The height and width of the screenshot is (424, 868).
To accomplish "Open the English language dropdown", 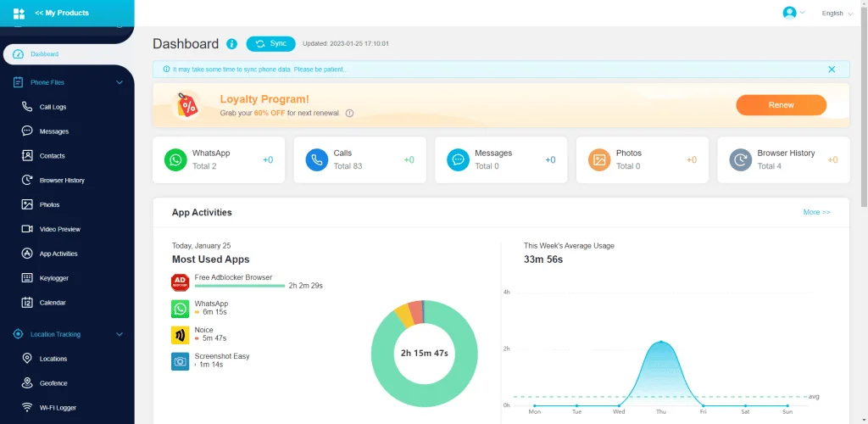I will click(x=837, y=14).
